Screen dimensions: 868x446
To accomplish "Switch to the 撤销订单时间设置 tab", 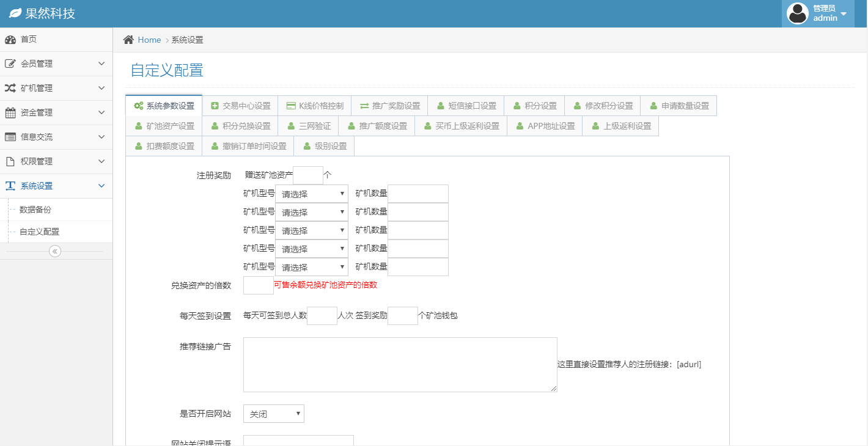I will [x=248, y=146].
